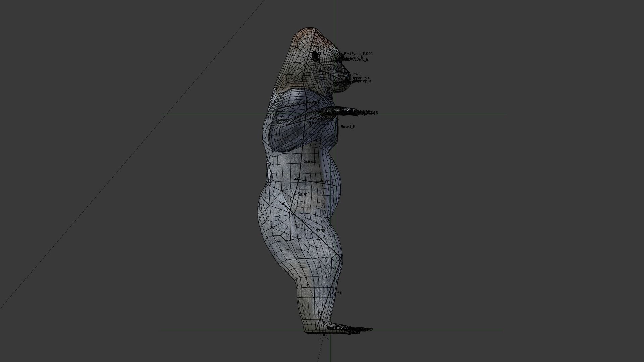
Task: Click the Breast_B bone label
Action: (x=348, y=127)
